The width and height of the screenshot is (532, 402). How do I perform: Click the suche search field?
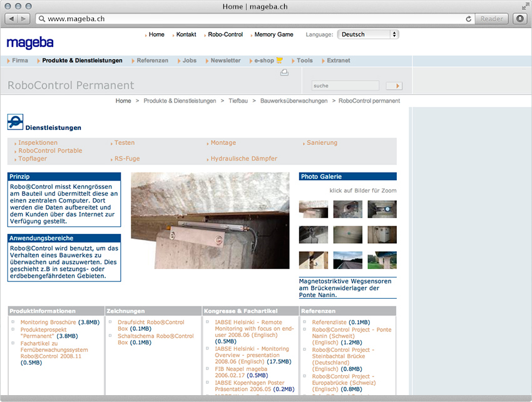345,86
